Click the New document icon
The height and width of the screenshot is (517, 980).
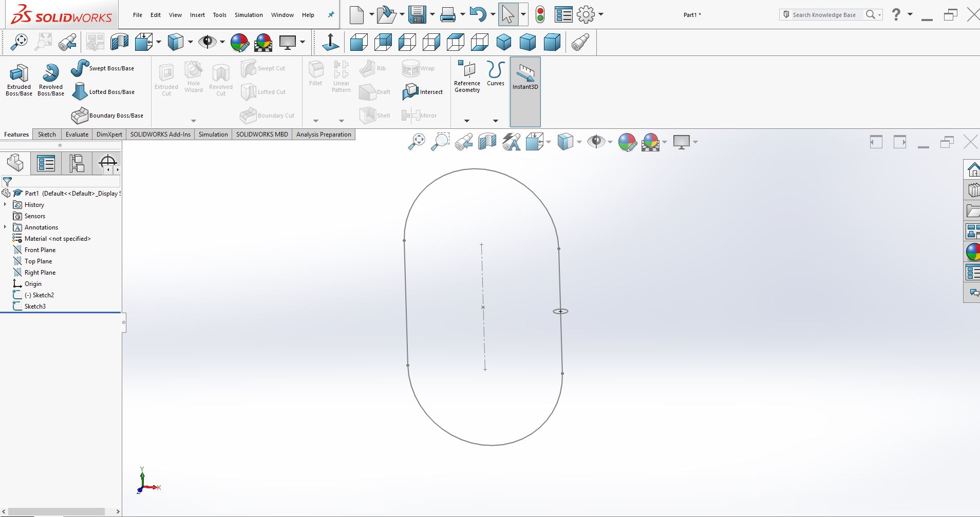coord(356,15)
